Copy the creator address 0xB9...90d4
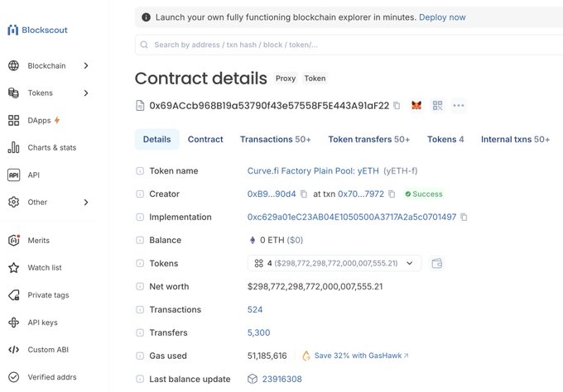The width and height of the screenshot is (563, 392). pos(304,194)
